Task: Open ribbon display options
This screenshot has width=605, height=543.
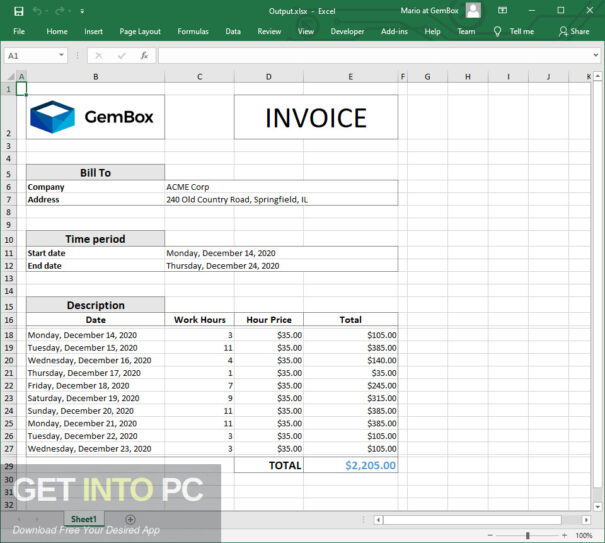Action: point(502,10)
